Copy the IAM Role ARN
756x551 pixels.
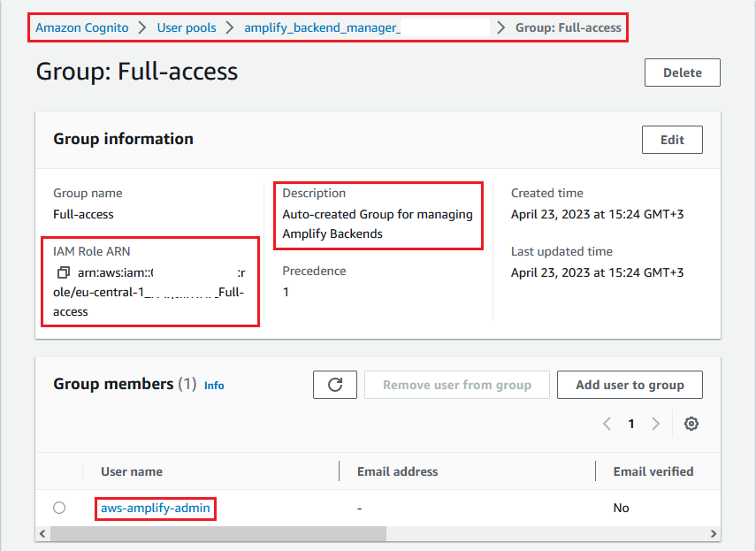63,273
